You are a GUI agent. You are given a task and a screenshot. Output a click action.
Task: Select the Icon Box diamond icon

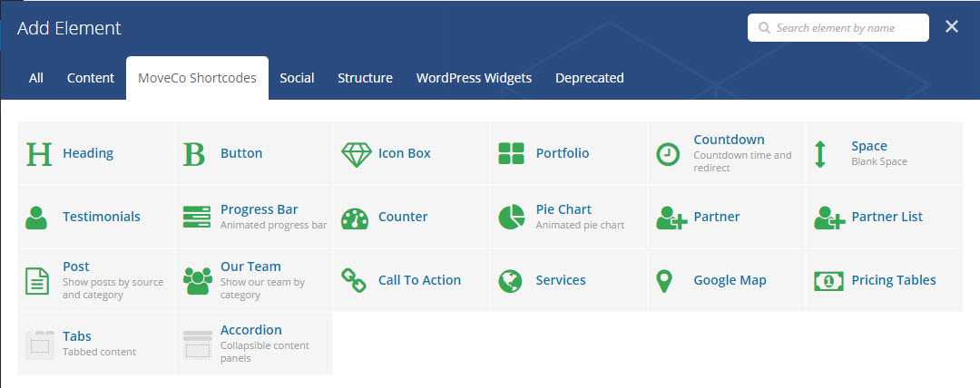[x=357, y=154]
